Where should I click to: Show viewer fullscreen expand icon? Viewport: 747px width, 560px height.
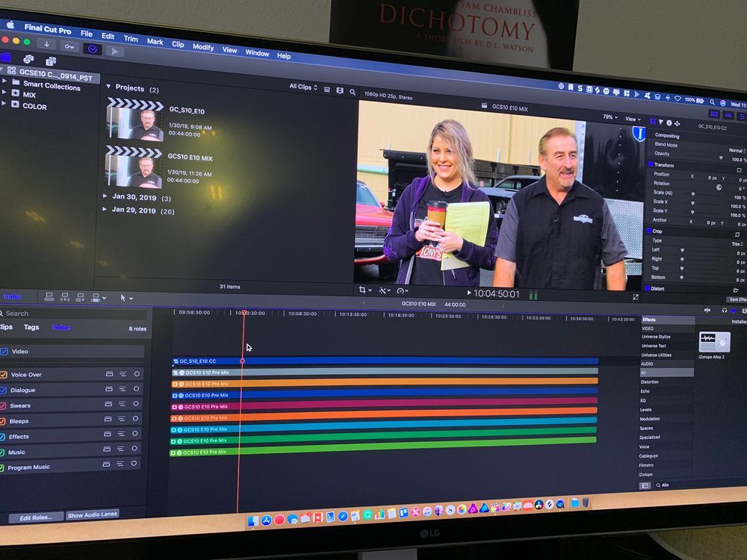pos(636,296)
